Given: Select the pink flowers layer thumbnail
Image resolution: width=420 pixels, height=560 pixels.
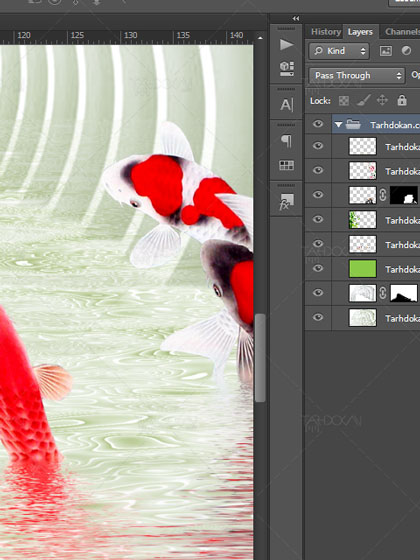Looking at the screenshot, I should point(362,170).
